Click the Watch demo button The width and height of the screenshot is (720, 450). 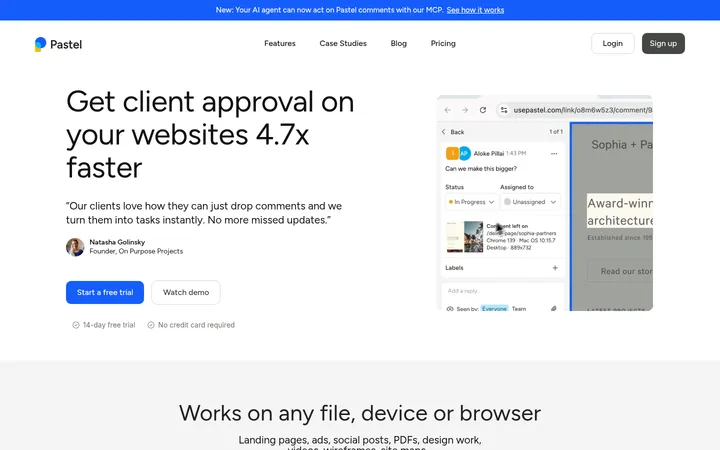point(186,292)
